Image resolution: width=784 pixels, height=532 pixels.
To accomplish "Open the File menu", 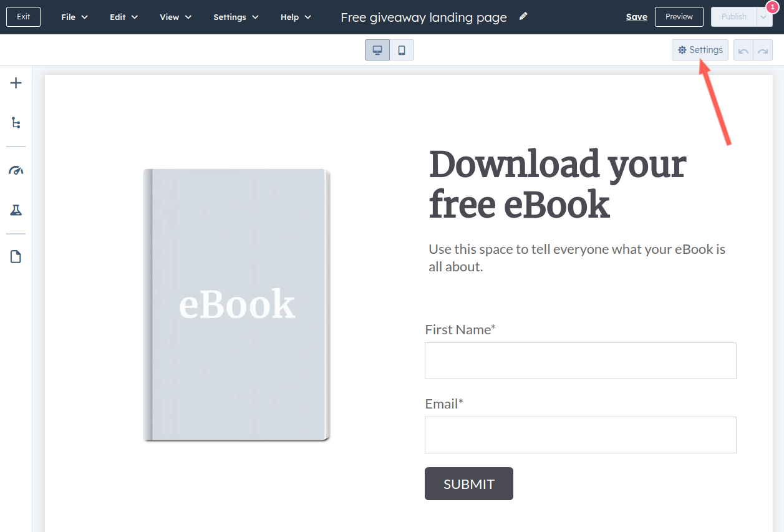I will point(74,17).
